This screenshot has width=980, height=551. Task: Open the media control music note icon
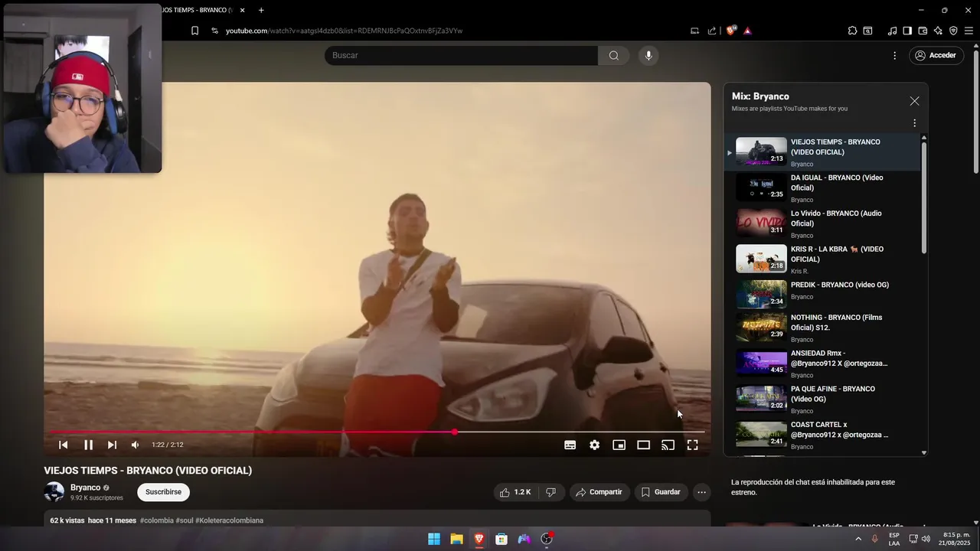coord(892,31)
